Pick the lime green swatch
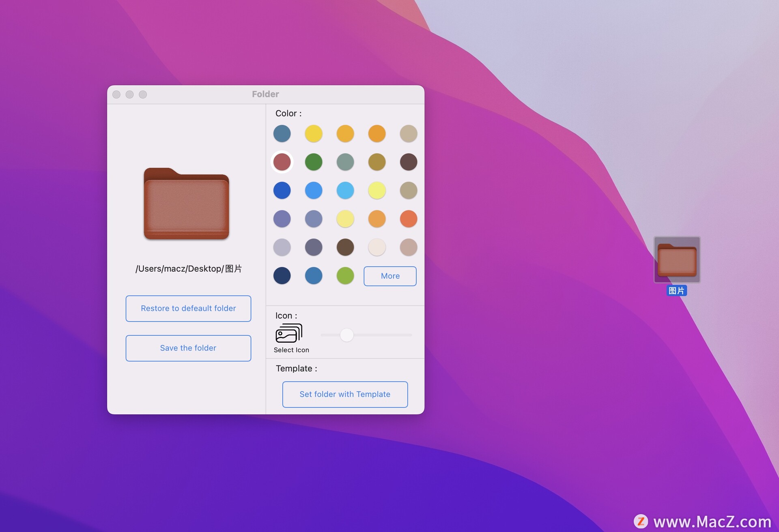779x532 pixels. click(x=345, y=275)
